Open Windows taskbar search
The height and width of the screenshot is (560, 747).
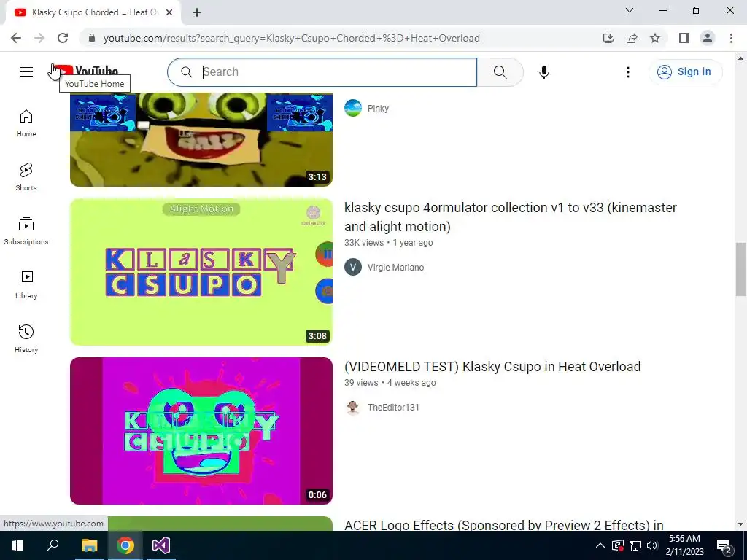coord(53,545)
